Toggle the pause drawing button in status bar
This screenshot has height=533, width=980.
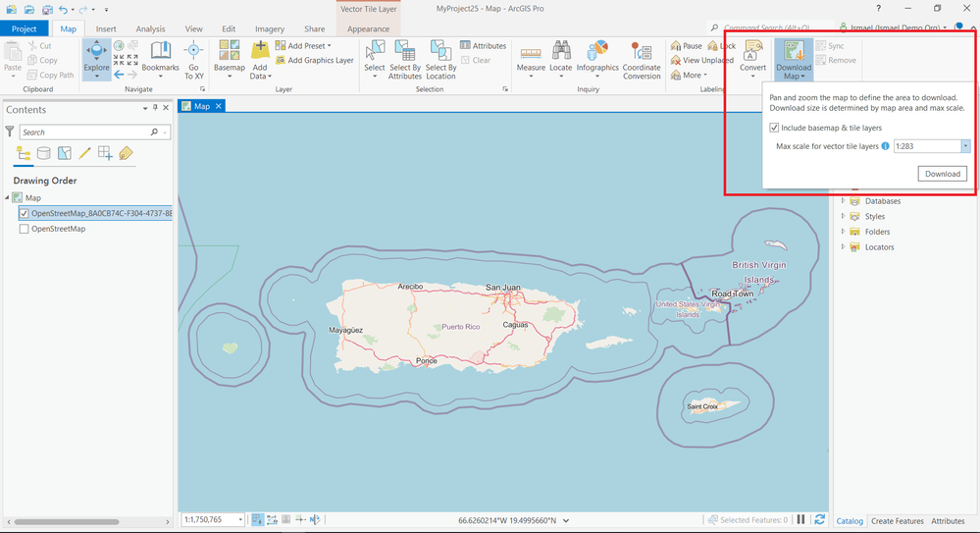800,519
